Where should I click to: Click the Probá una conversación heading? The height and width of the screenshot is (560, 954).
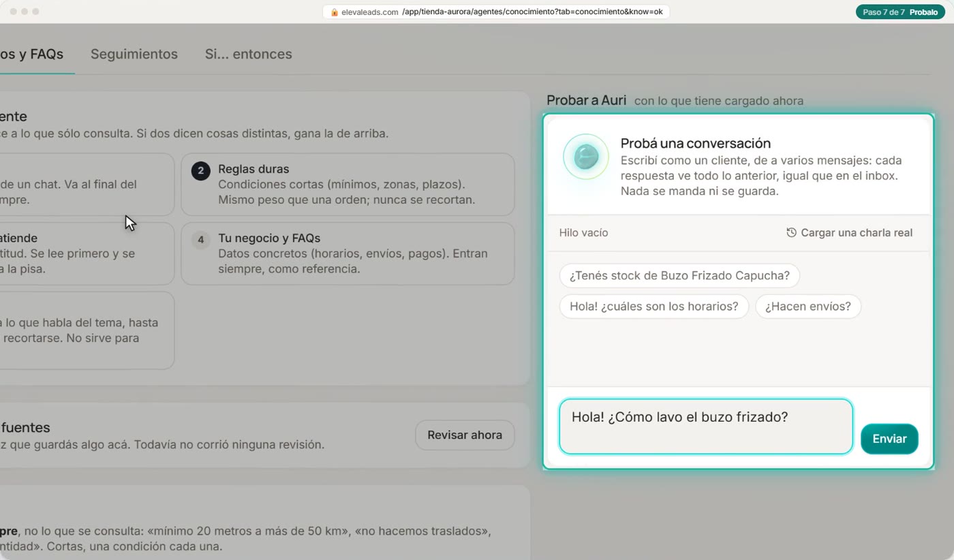pyautogui.click(x=696, y=143)
